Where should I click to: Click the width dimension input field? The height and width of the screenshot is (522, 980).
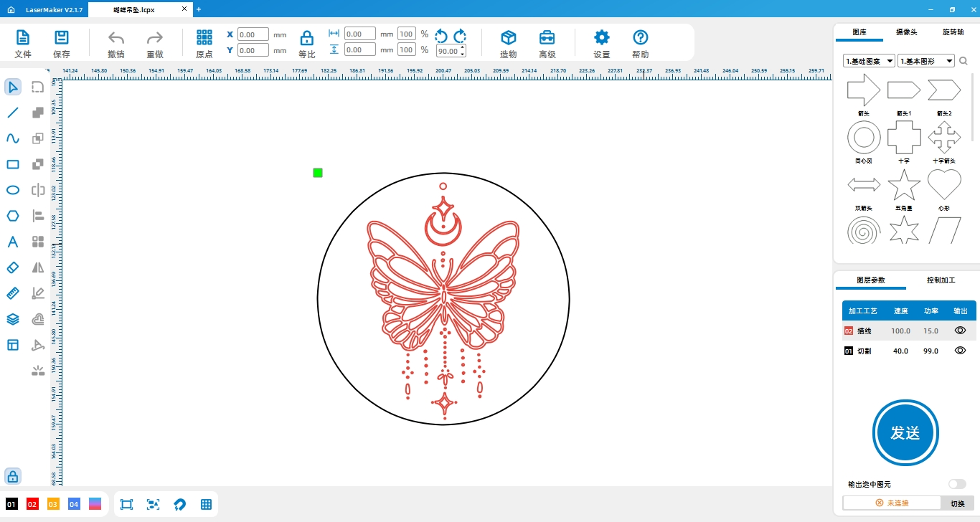tap(359, 34)
